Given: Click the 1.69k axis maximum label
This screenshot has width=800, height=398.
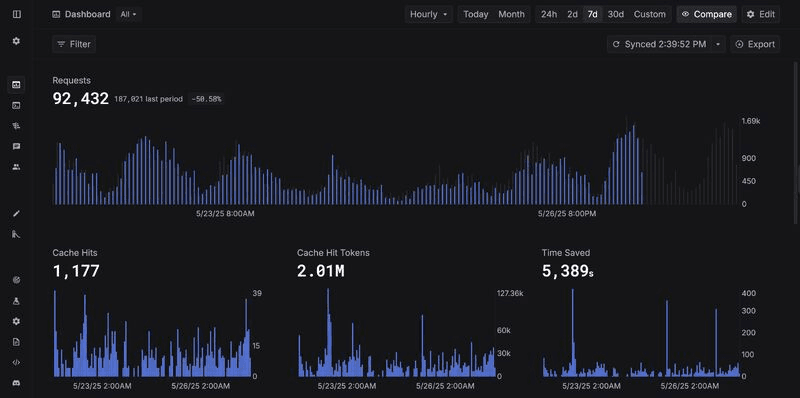Looking at the screenshot, I should [751, 121].
